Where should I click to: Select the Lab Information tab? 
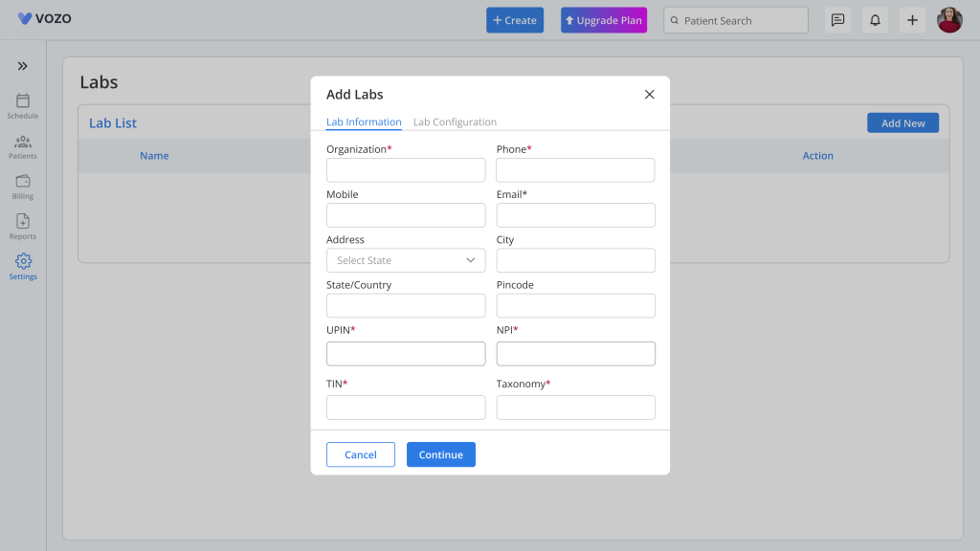[x=364, y=121]
